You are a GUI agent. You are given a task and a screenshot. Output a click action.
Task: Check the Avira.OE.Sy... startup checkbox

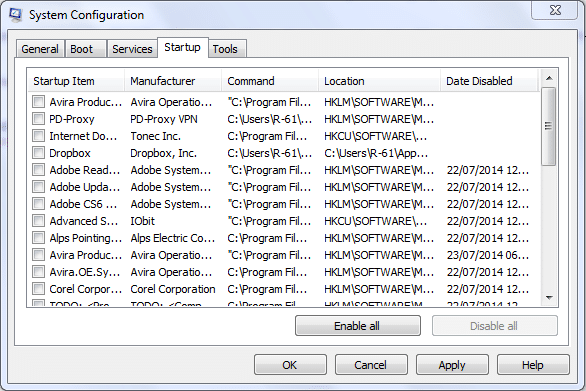tap(38, 272)
